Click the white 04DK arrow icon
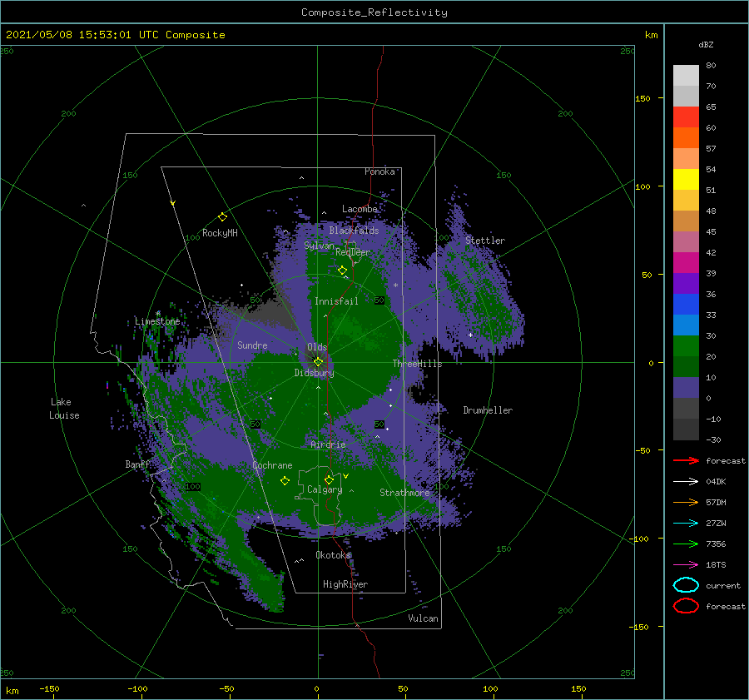The width and height of the screenshot is (749, 700). tap(686, 482)
